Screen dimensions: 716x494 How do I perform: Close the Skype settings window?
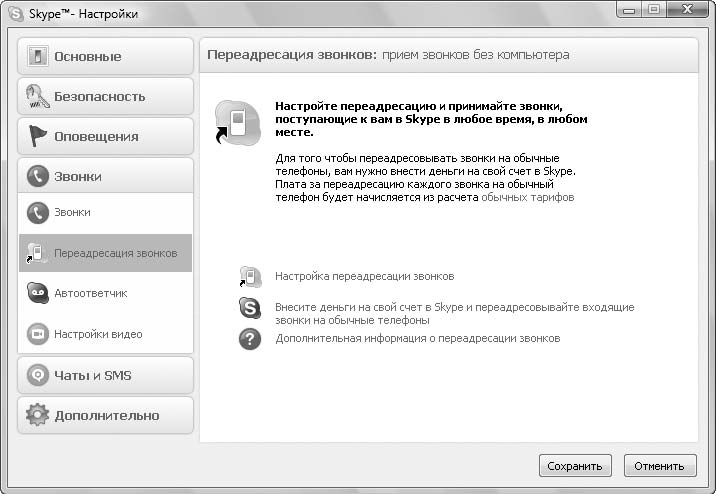tap(687, 10)
